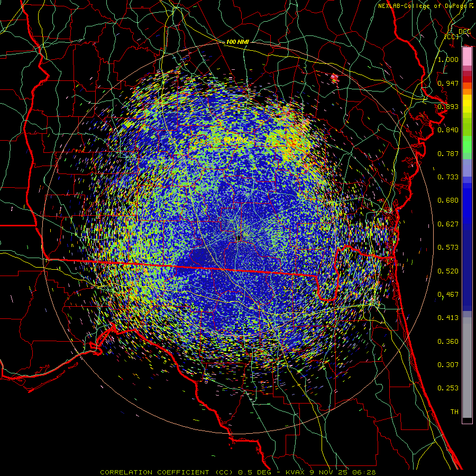Screen dimensions: 476x476
Task: Click the isolated pink-red echo cluster northeast
Action: pos(335,78)
